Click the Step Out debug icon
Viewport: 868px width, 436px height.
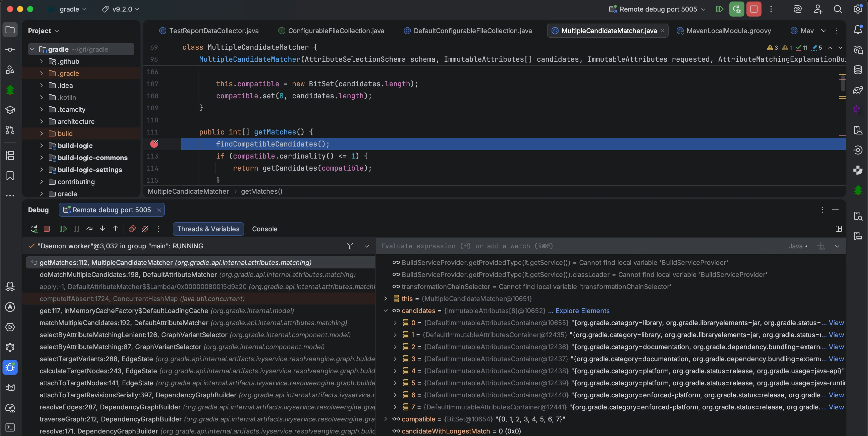(115, 229)
